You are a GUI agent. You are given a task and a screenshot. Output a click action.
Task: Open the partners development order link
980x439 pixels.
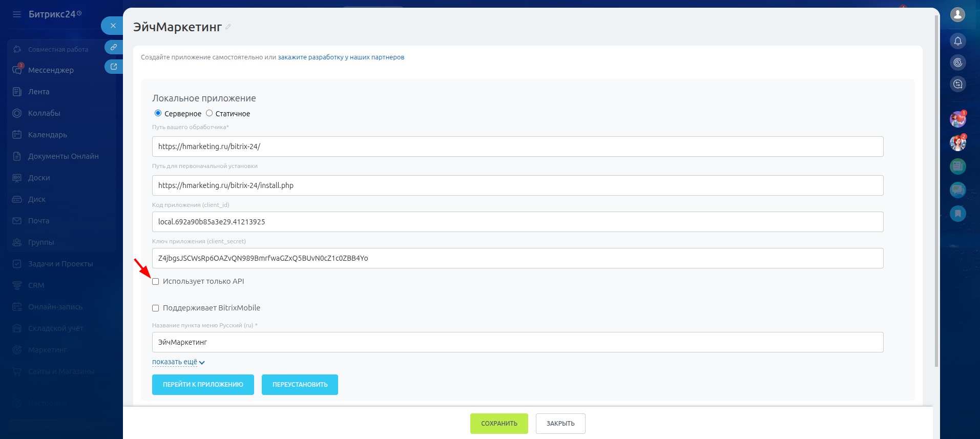pos(341,57)
